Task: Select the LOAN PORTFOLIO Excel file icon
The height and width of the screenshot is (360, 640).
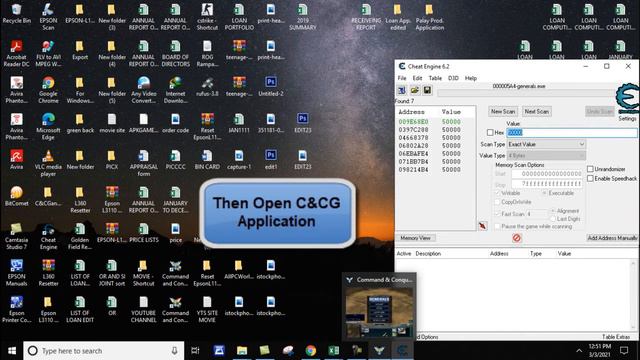Action: click(239, 17)
